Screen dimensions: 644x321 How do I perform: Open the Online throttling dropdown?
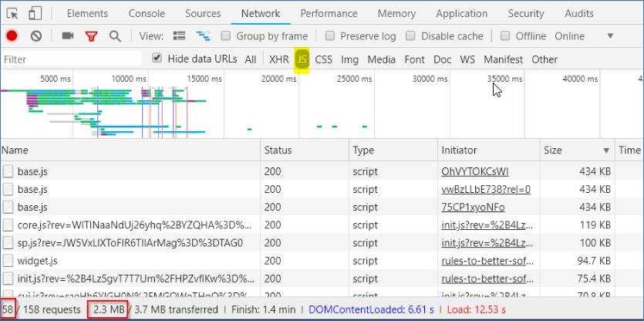tap(582, 36)
